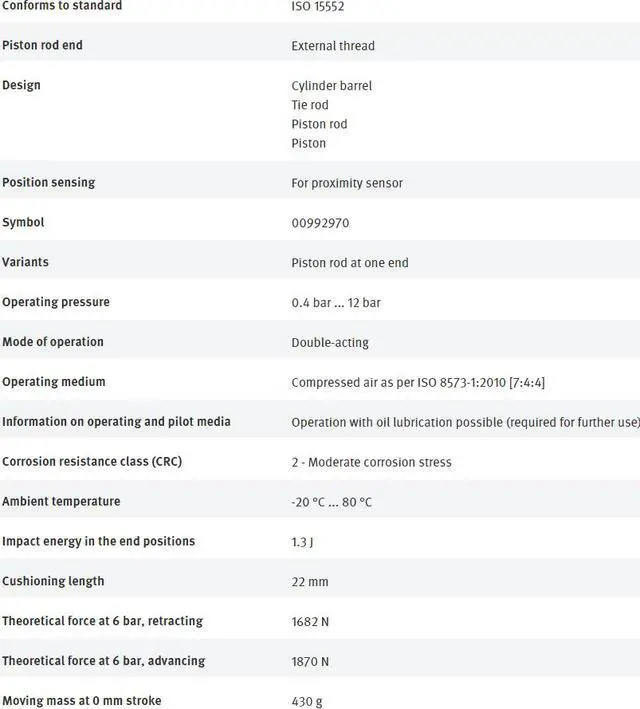Click the Position sensing label
The image size is (640, 709).
49,183
